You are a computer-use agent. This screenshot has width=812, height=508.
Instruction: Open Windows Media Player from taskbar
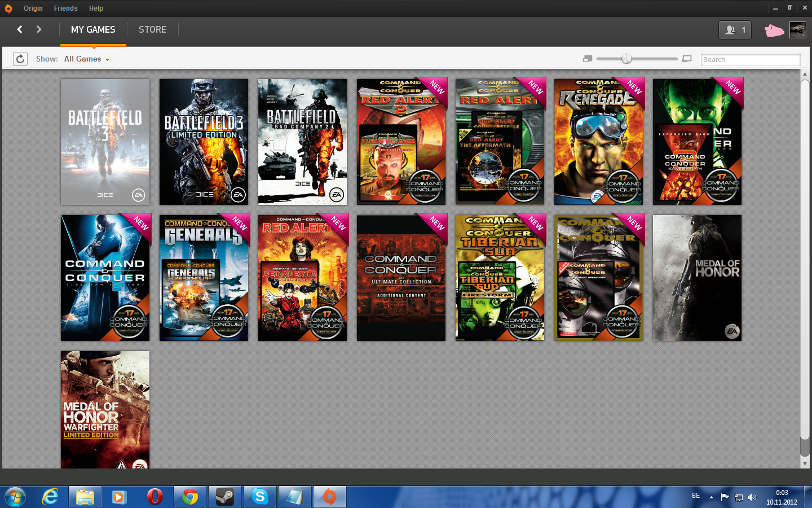[x=119, y=497]
